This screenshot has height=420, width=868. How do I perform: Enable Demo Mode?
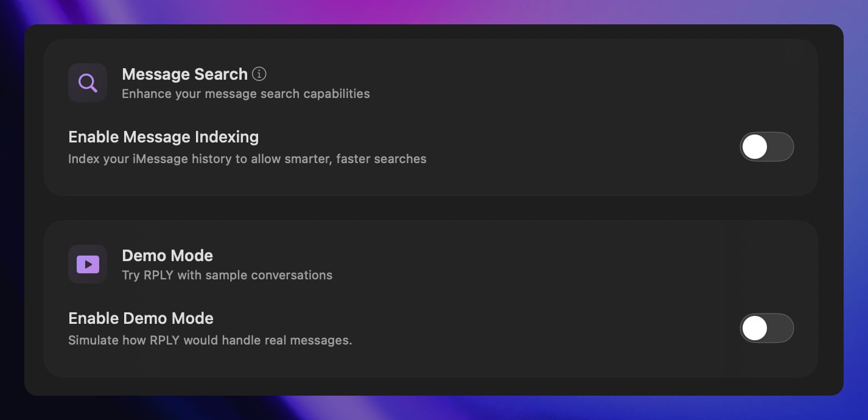767,328
